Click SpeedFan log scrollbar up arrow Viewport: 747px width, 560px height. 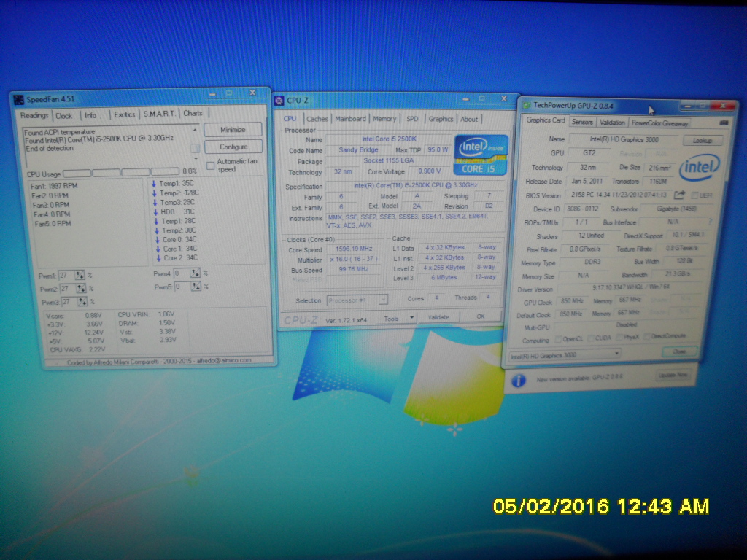point(194,130)
